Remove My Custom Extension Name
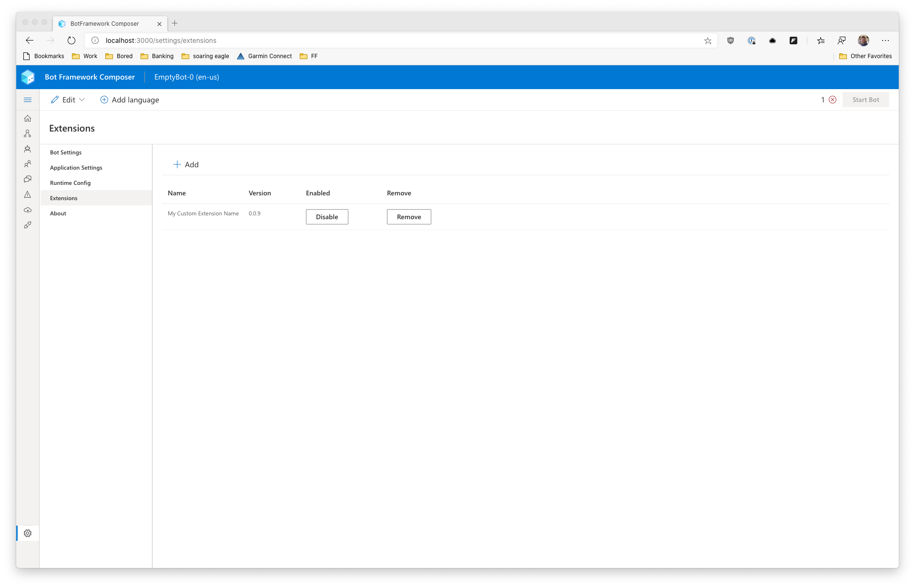This screenshot has height=588, width=915. [x=409, y=217]
